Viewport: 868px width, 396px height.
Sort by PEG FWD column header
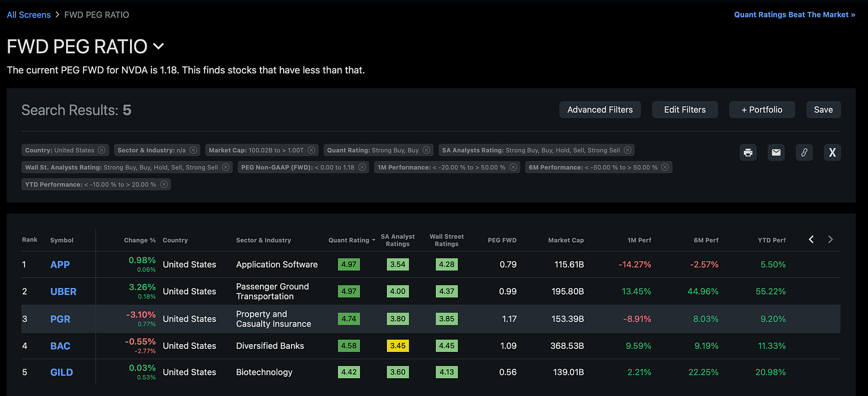[x=502, y=240]
